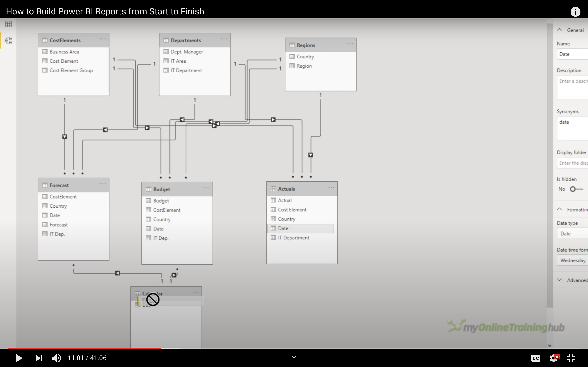Image resolution: width=588 pixels, height=367 pixels.
Task: Toggle closed captions button
Action: click(x=535, y=358)
